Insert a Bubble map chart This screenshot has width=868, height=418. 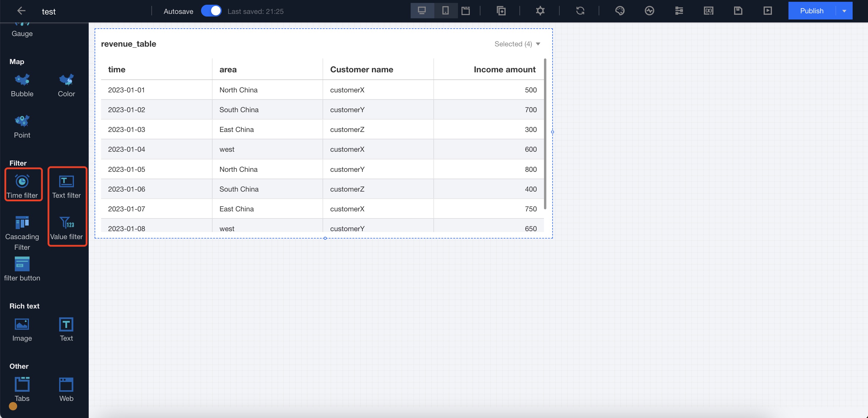tap(22, 85)
